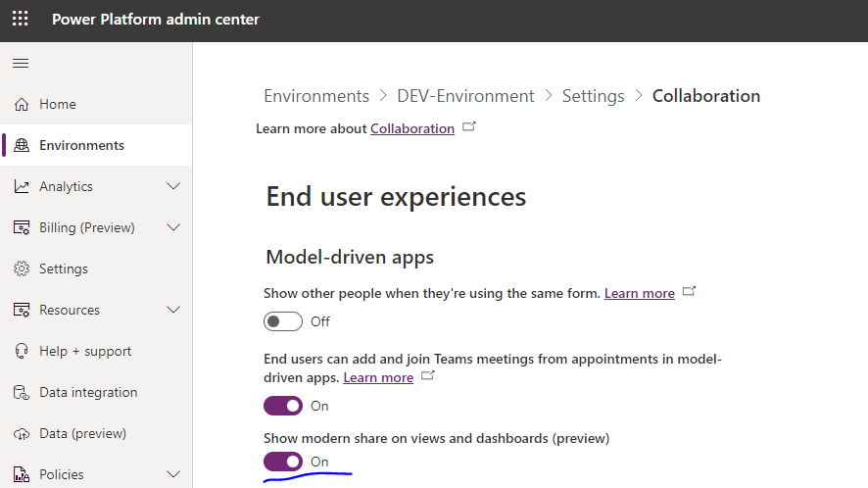Viewport: 868px width, 488px height.
Task: Click the Data (preview) cloud icon
Action: 22,434
